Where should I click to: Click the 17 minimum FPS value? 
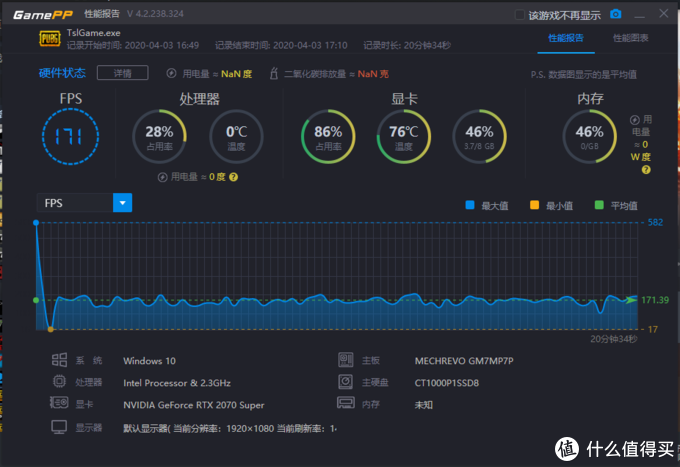[653, 330]
